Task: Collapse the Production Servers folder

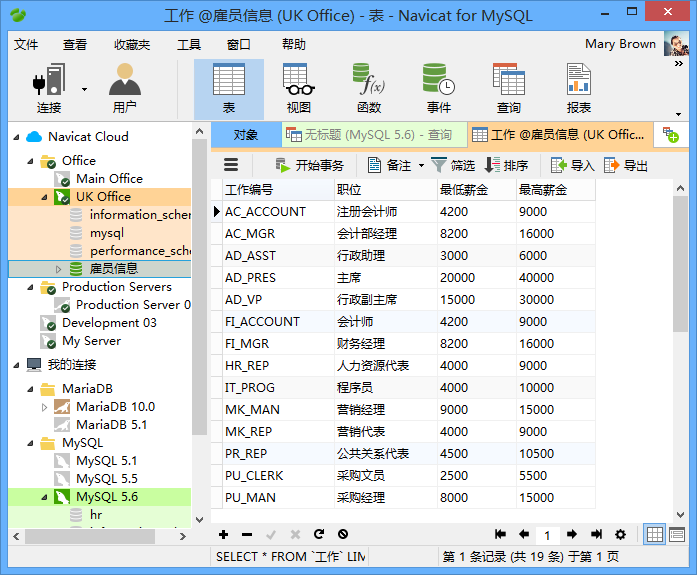Action: coord(30,288)
